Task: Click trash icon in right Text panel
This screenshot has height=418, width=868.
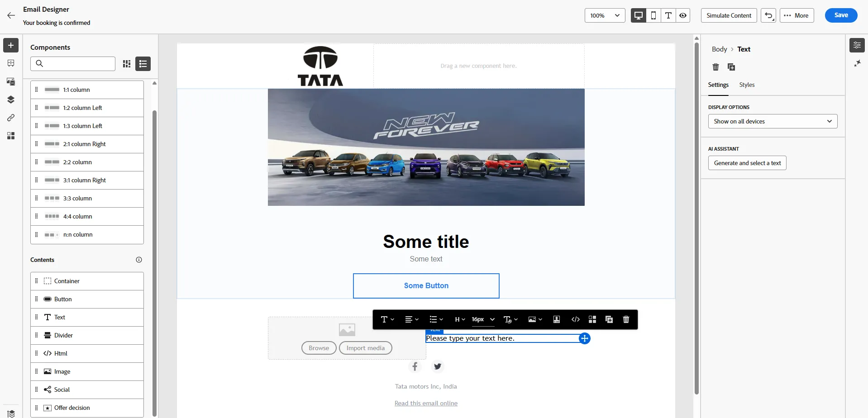Action: tap(715, 67)
